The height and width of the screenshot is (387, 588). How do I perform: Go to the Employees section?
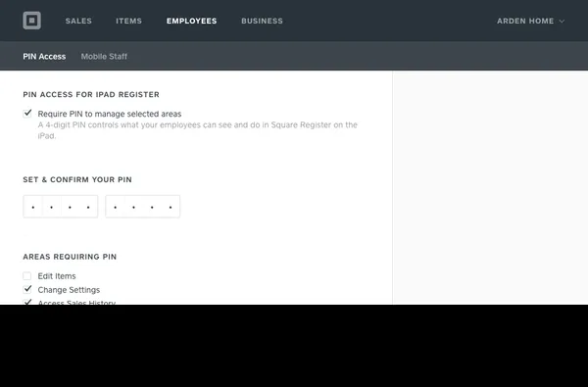pos(192,21)
